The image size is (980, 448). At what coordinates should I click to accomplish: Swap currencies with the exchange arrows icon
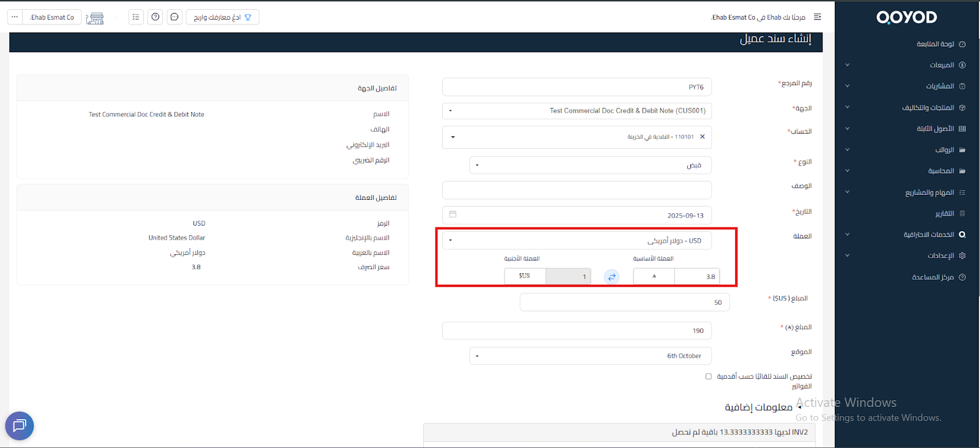point(611,277)
